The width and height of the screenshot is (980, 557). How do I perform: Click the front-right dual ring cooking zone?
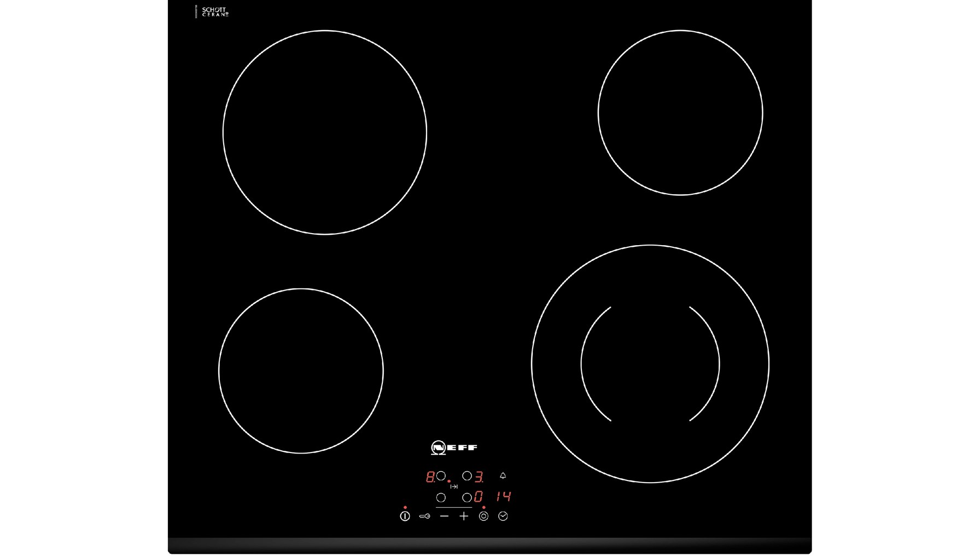(x=650, y=364)
